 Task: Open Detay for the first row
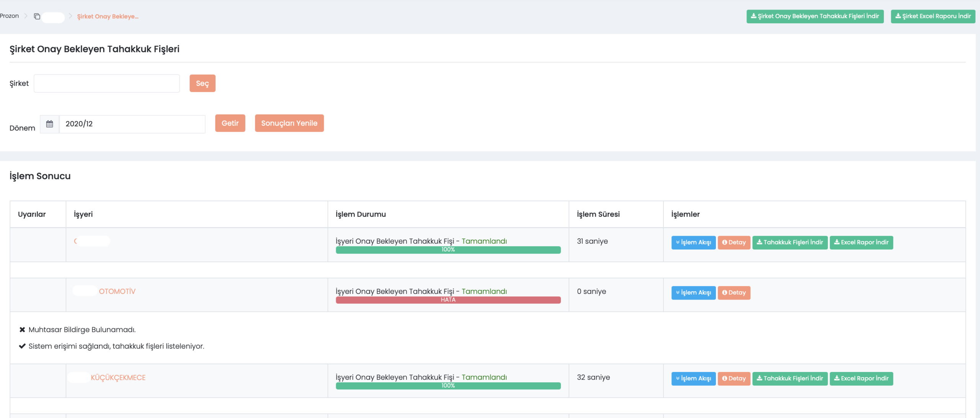[733, 242]
